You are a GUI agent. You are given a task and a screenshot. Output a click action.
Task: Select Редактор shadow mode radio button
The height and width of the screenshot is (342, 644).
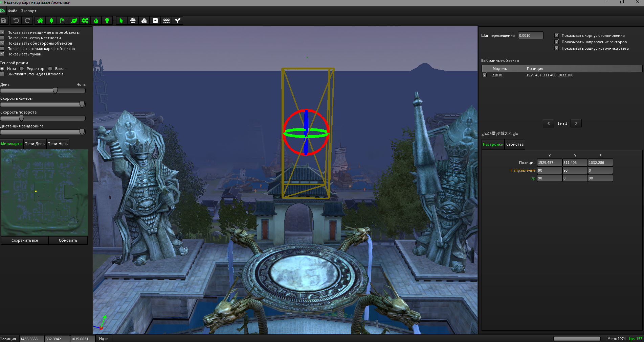[x=22, y=69]
